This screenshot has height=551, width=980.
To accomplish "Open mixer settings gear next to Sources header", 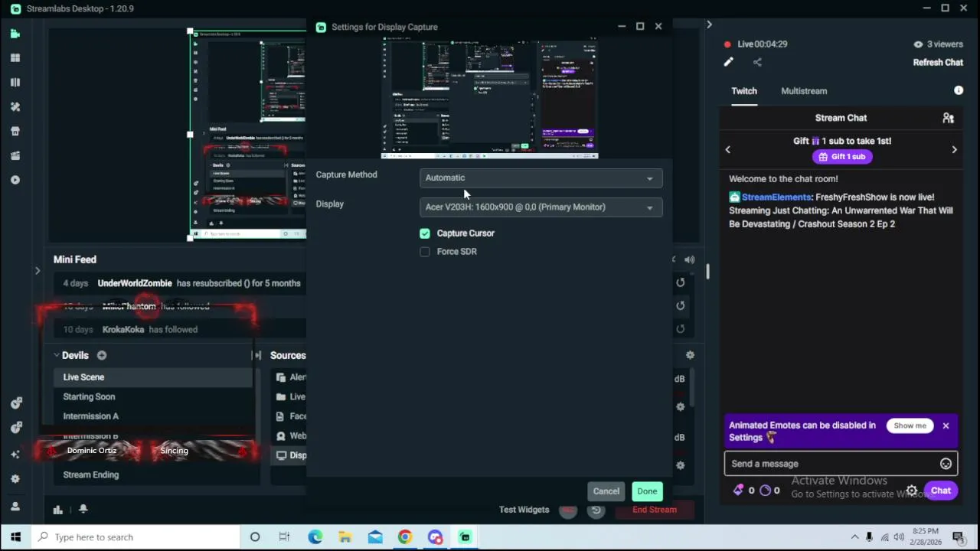I will click(690, 355).
